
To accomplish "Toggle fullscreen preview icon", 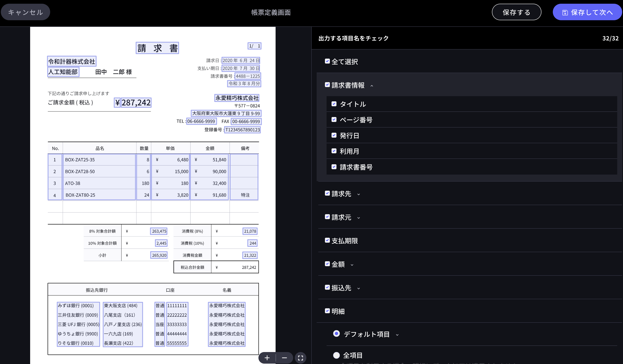I will click(x=300, y=358).
